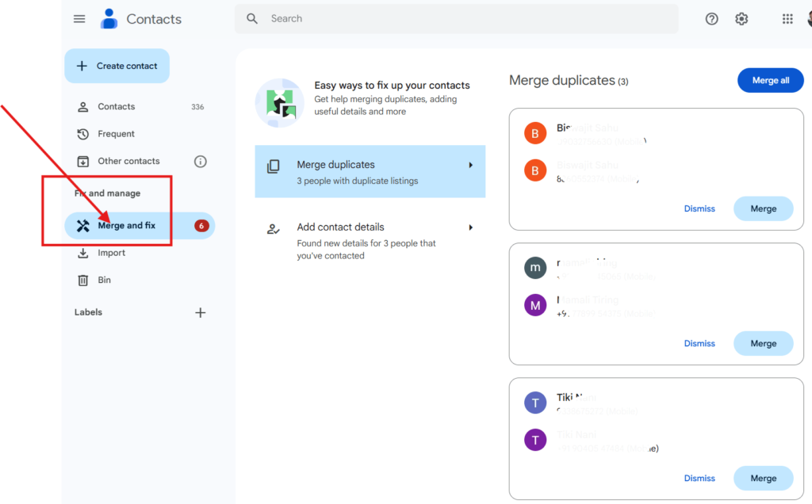The width and height of the screenshot is (812, 504).
Task: Click the Other contacts archive icon
Action: point(82,162)
